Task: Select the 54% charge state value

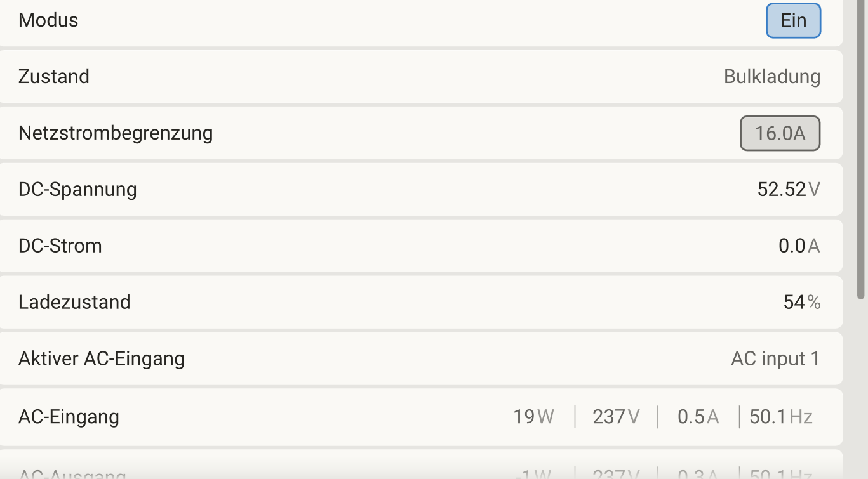Action: coord(802,303)
